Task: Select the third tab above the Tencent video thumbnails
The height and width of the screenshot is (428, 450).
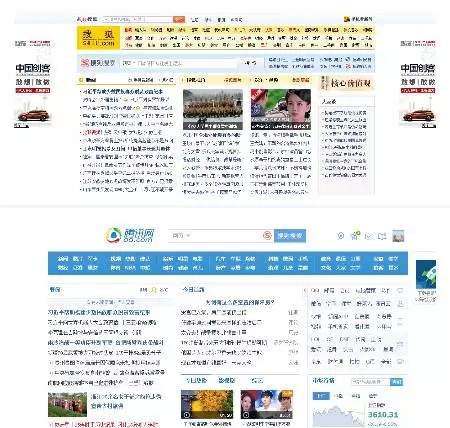Action: tap(257, 380)
